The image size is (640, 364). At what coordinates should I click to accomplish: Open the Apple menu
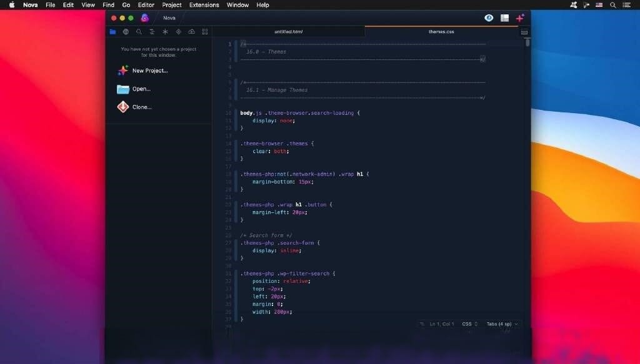point(12,5)
